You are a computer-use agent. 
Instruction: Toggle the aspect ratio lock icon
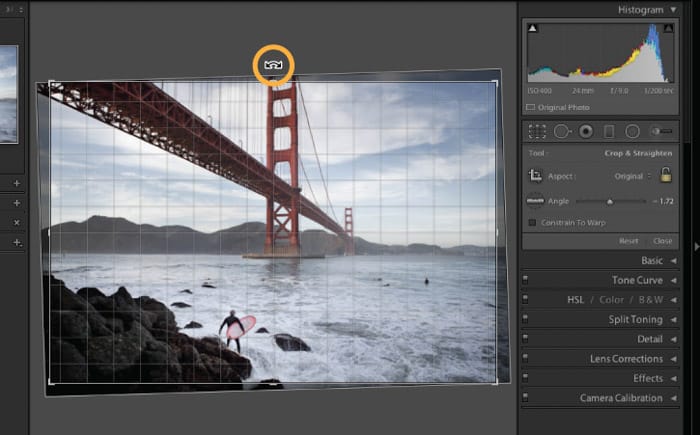point(665,175)
